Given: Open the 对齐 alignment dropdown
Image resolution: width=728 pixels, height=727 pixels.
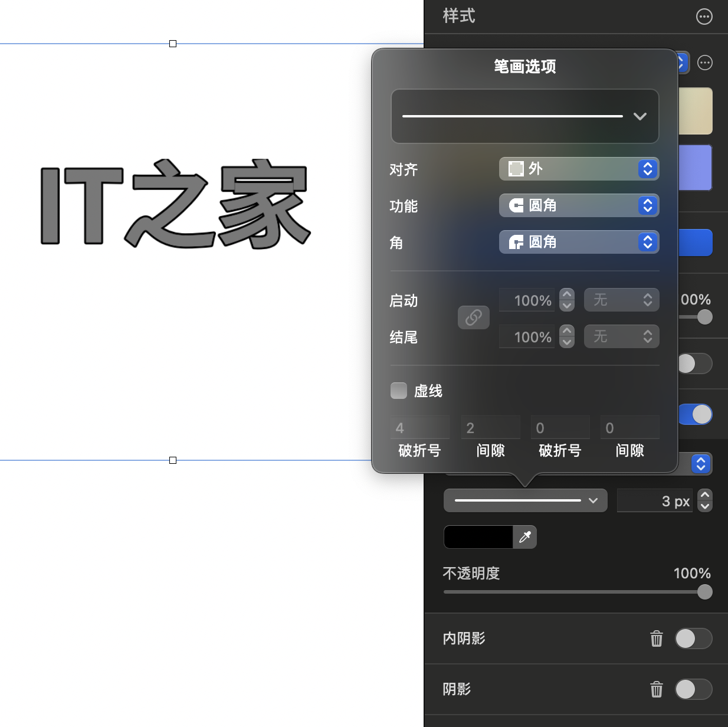Looking at the screenshot, I should click(x=579, y=169).
